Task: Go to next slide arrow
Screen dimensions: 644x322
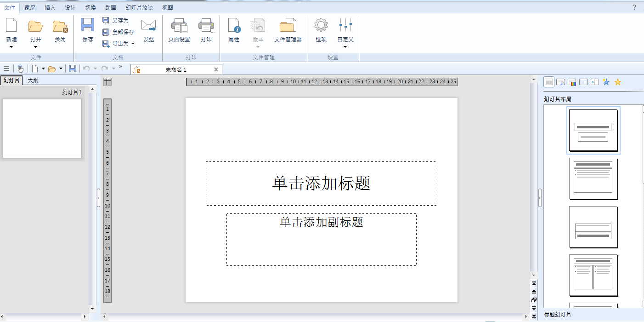Action: (534, 308)
